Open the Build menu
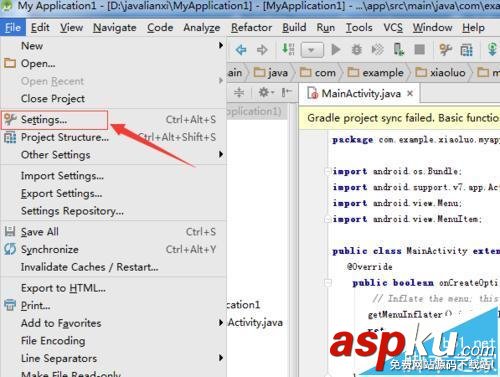The height and width of the screenshot is (377, 500). point(294,28)
